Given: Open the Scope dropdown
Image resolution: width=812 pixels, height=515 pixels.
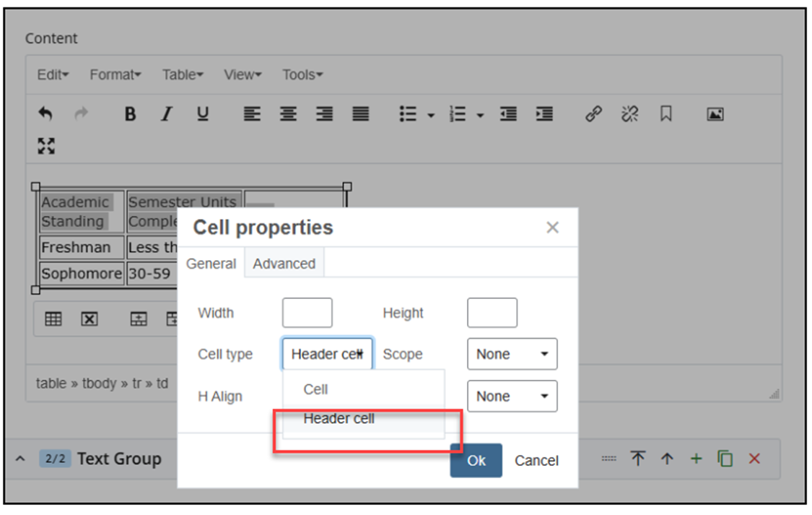Looking at the screenshot, I should pyautogui.click(x=512, y=354).
